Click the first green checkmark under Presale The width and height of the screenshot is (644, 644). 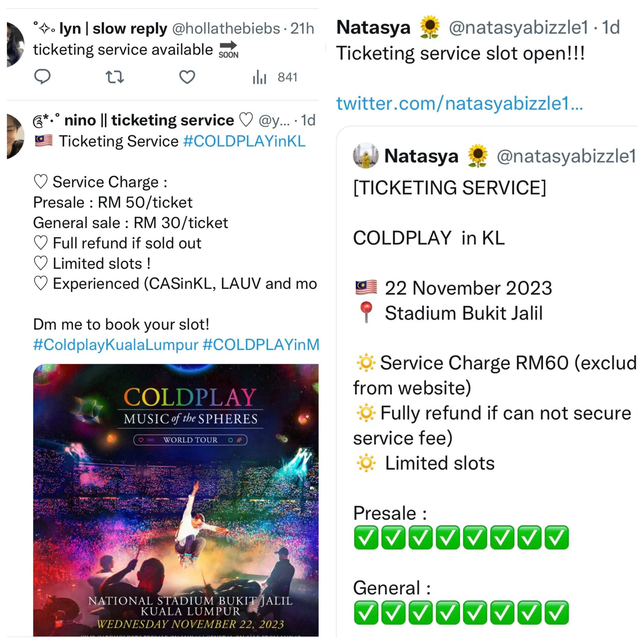tap(366, 538)
